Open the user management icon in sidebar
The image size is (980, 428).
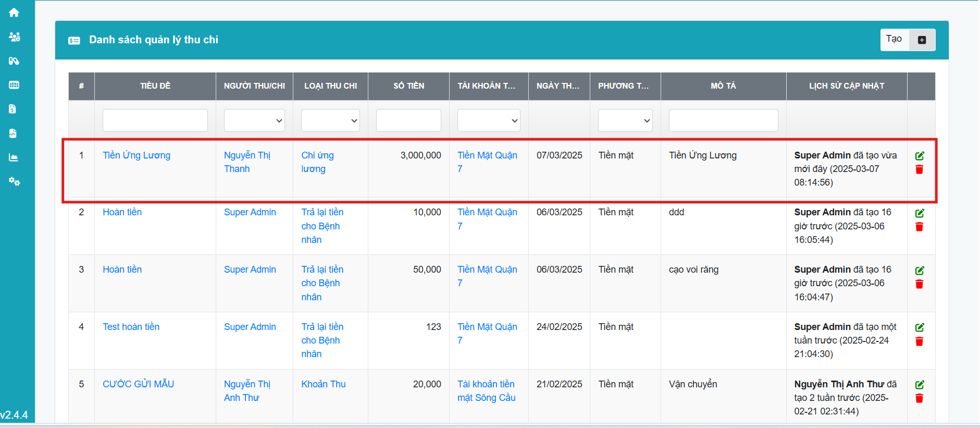(14, 36)
